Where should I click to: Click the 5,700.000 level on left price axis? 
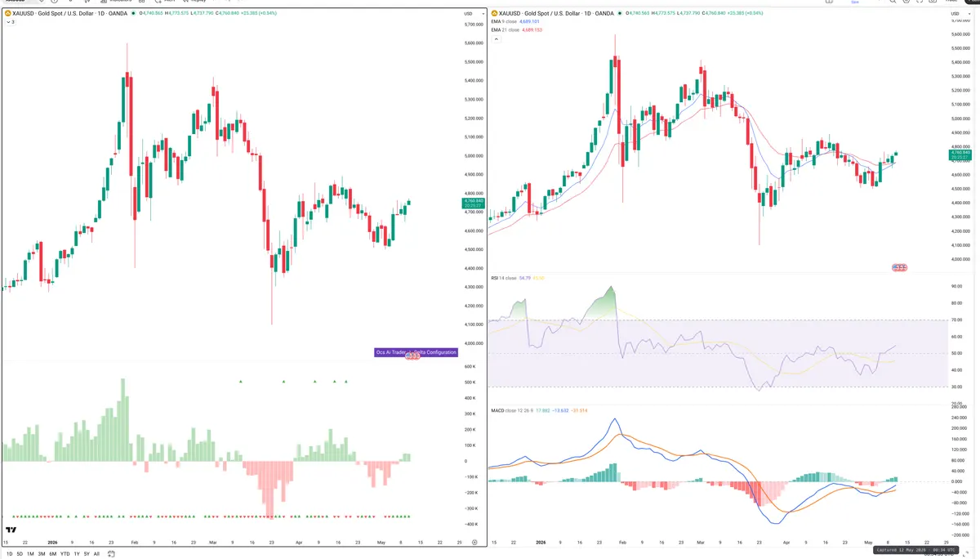coord(474,25)
